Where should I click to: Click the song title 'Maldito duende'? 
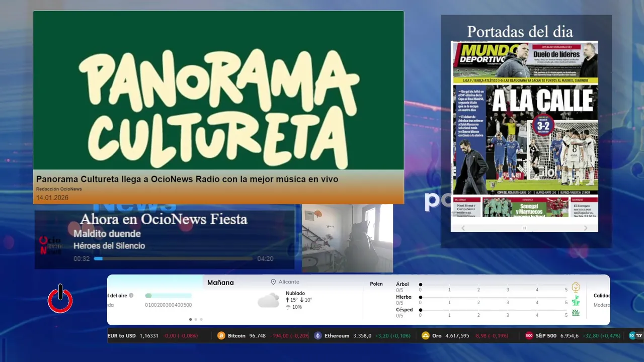pyautogui.click(x=107, y=234)
